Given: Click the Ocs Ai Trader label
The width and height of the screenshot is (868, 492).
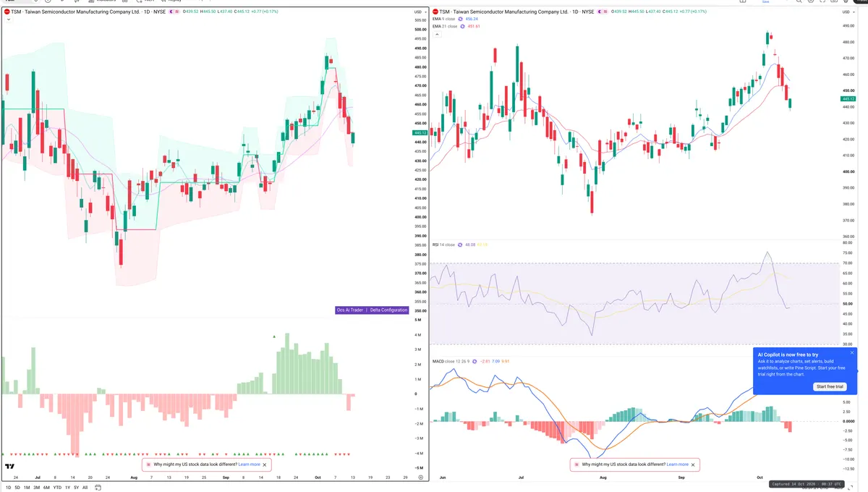Looking at the screenshot, I should coord(350,310).
